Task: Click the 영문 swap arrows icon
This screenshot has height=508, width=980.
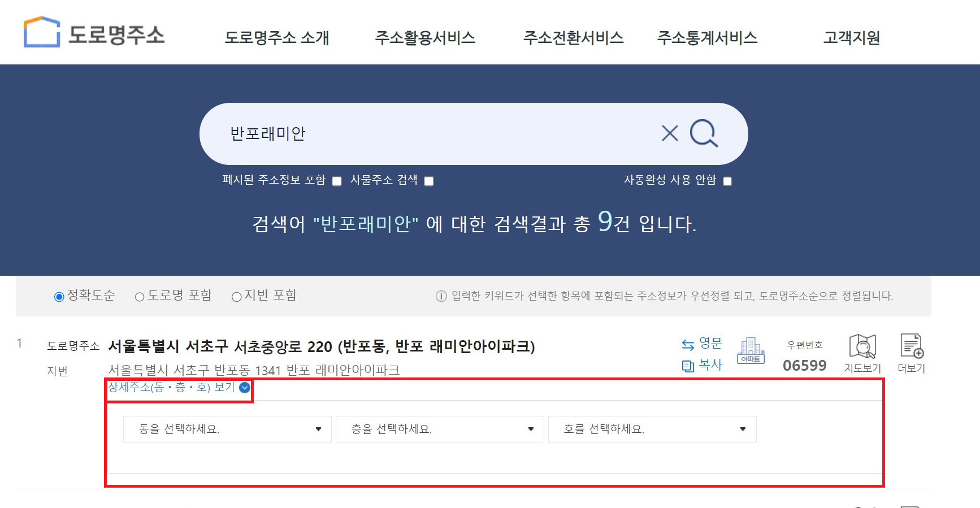Action: tap(688, 344)
